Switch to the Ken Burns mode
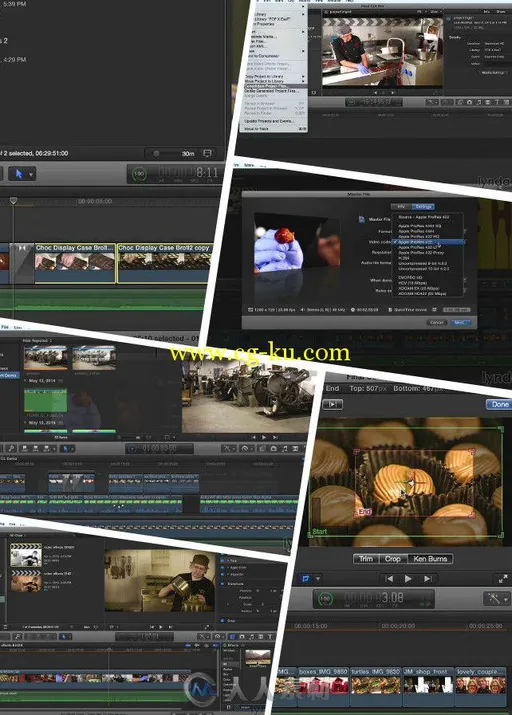The width and height of the screenshot is (512, 715). pyautogui.click(x=429, y=559)
